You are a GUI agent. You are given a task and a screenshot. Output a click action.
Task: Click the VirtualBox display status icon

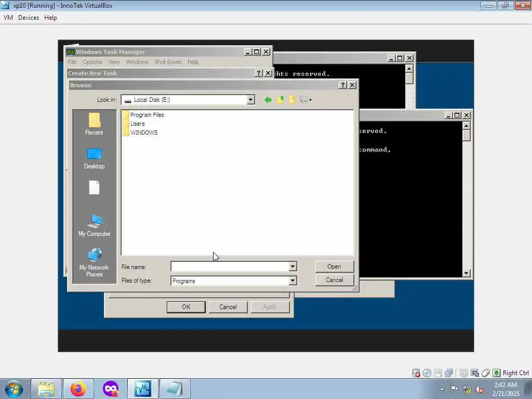point(463,373)
